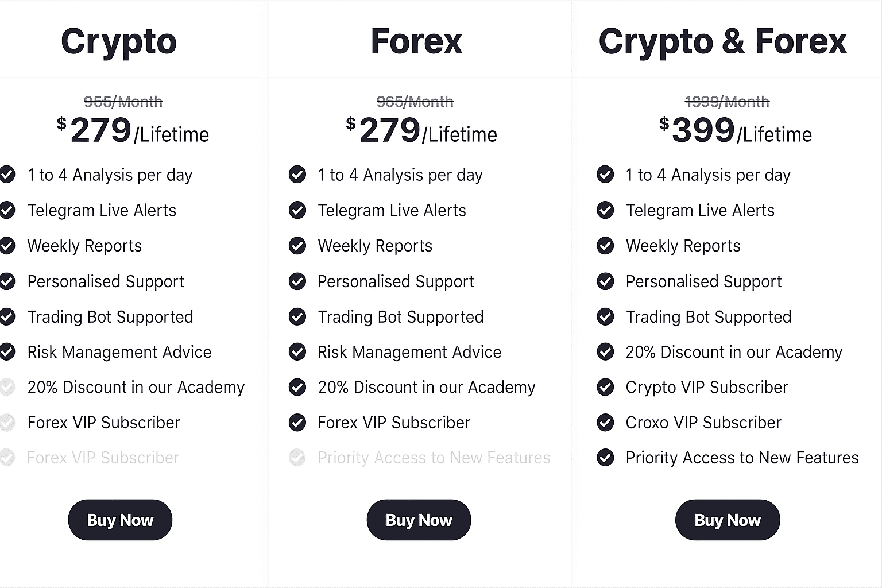The width and height of the screenshot is (882, 588).
Task: Click the checkmark beside Crypto & Forex 'Personalised Support'
Action: (x=605, y=281)
